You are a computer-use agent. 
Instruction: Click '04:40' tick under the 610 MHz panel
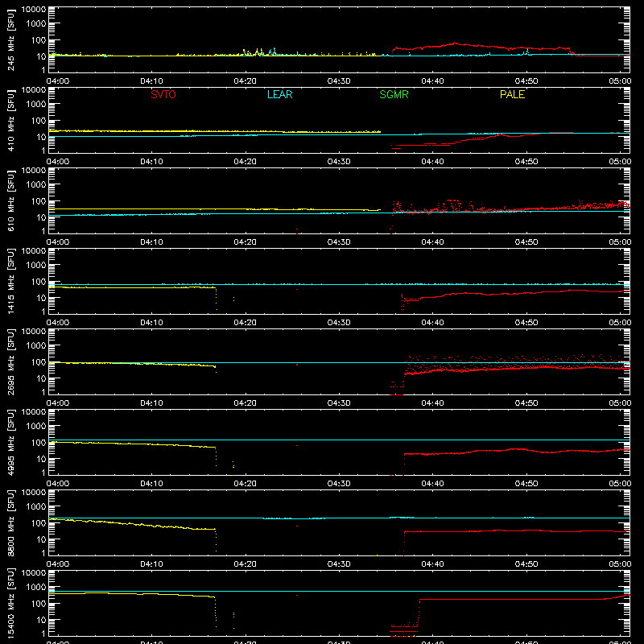[x=432, y=242]
